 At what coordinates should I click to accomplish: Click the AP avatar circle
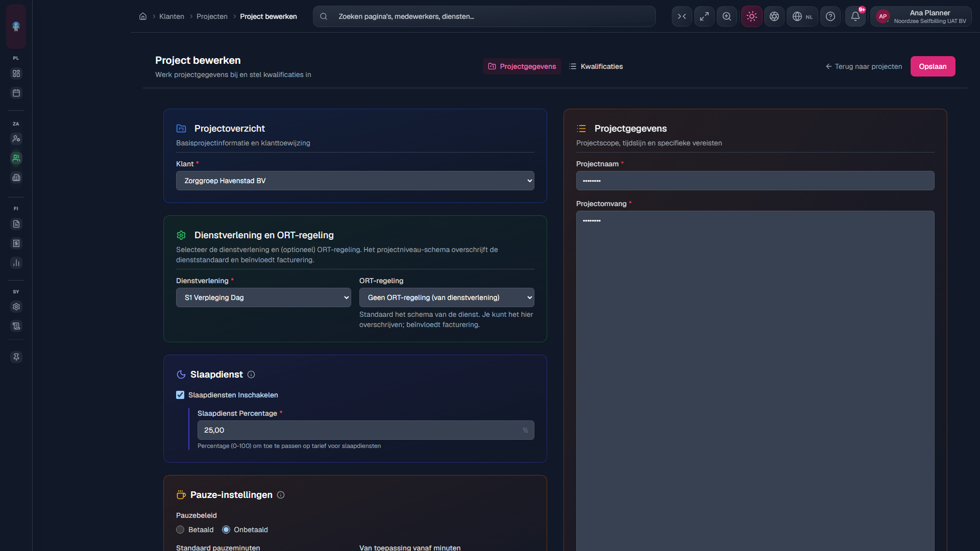point(883,16)
